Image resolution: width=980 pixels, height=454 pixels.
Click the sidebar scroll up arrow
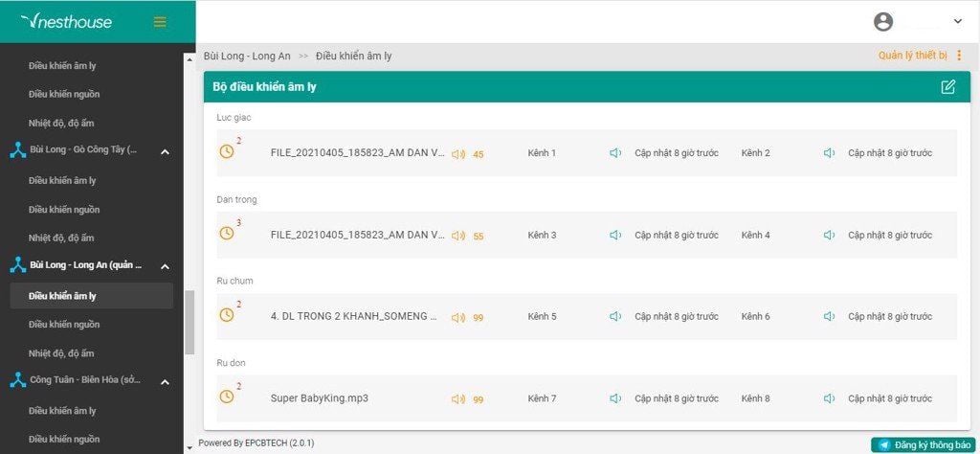coord(189,59)
